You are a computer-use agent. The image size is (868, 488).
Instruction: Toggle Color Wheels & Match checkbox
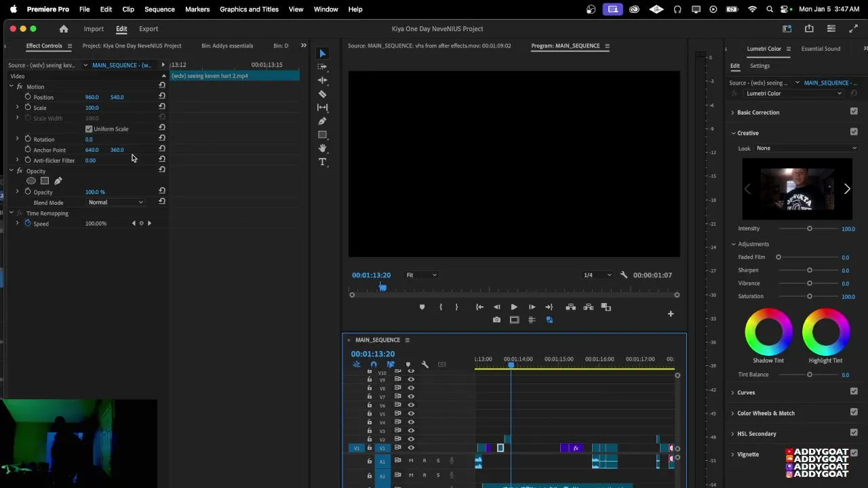(x=854, y=412)
